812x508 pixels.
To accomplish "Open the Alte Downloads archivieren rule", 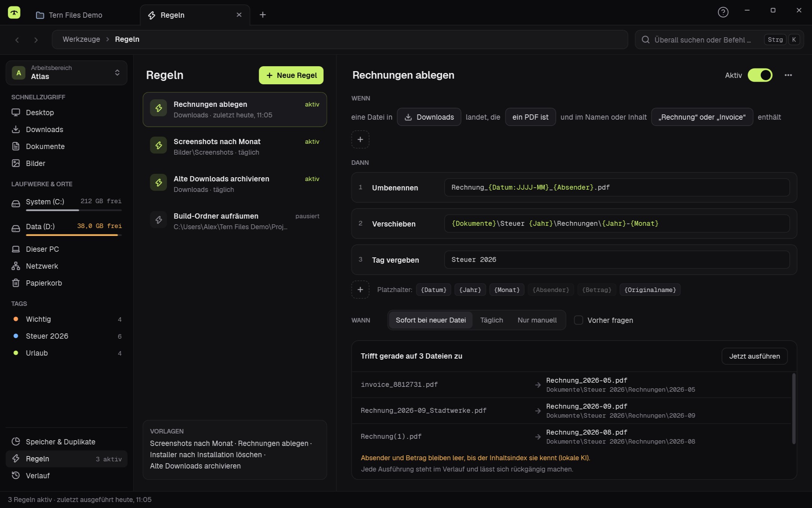I will 235,184.
